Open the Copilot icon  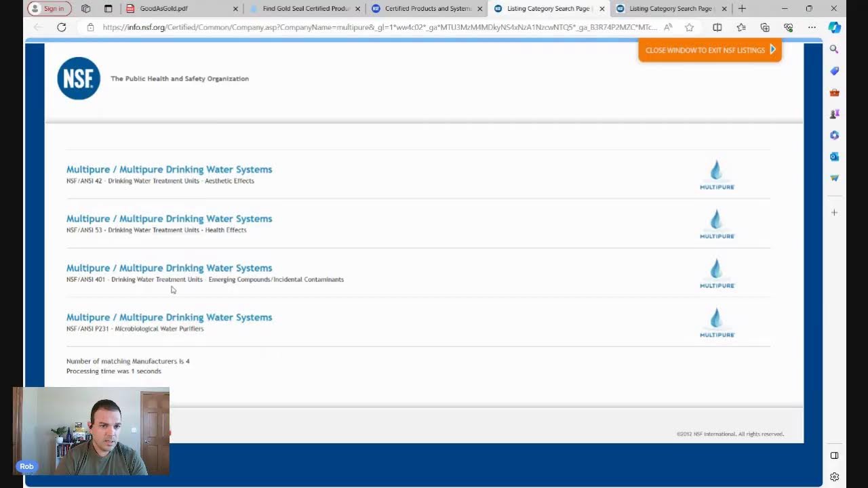coord(835,27)
